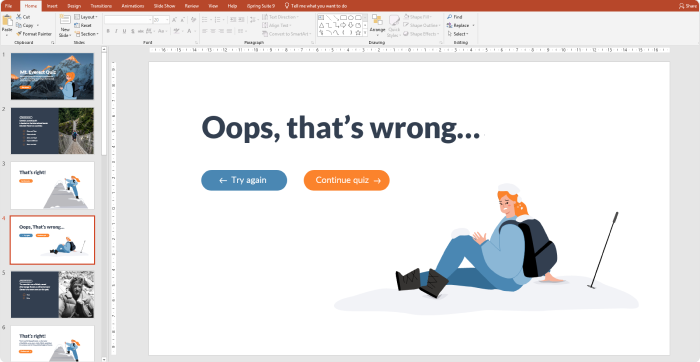Click the Cut scissors icon
The width and height of the screenshot is (700, 362).
tap(19, 17)
